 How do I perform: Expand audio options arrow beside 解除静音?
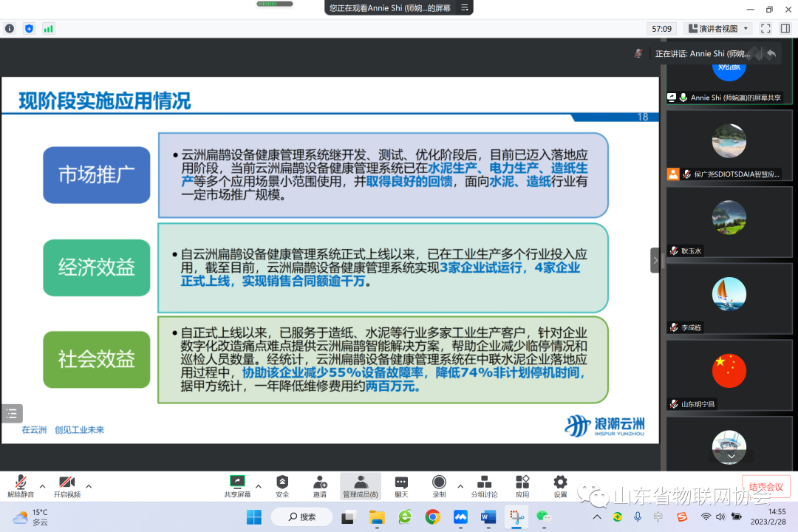[x=42, y=486]
